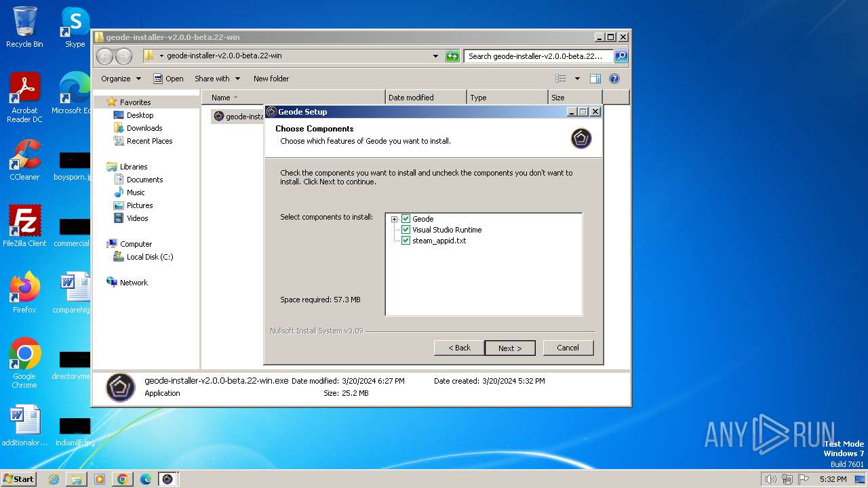868x488 pixels.
Task: Switch to Geode installer taskbar button
Action: [167, 479]
